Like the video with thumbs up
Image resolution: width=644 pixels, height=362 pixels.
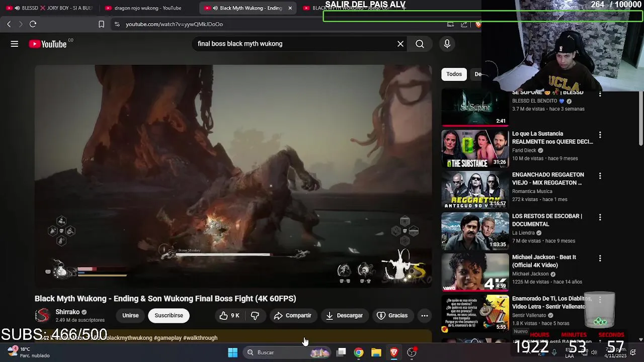pyautogui.click(x=229, y=316)
